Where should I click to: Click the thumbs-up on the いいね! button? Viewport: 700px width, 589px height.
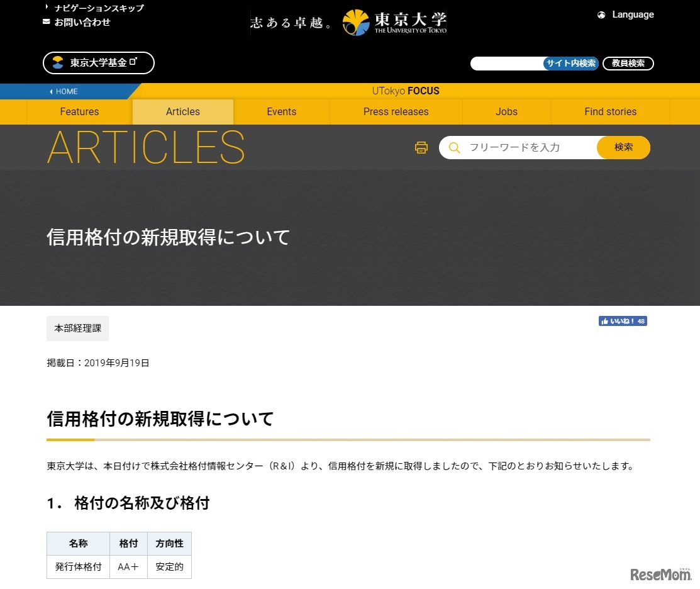pos(606,321)
